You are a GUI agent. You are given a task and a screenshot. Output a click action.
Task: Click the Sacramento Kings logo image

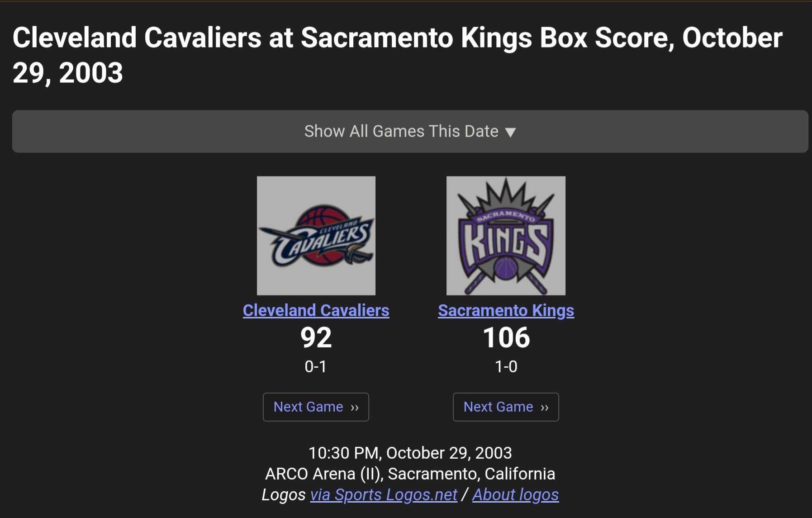(506, 236)
